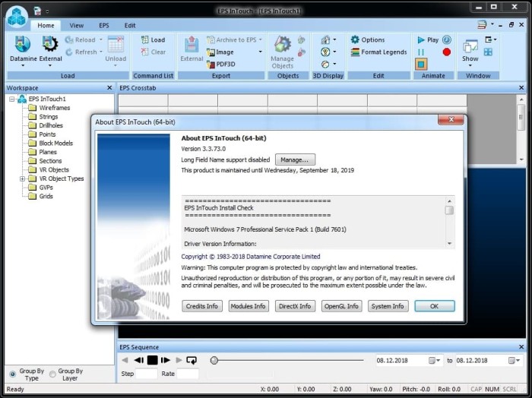Expand the VR Object Types node

pyautogui.click(x=23, y=179)
